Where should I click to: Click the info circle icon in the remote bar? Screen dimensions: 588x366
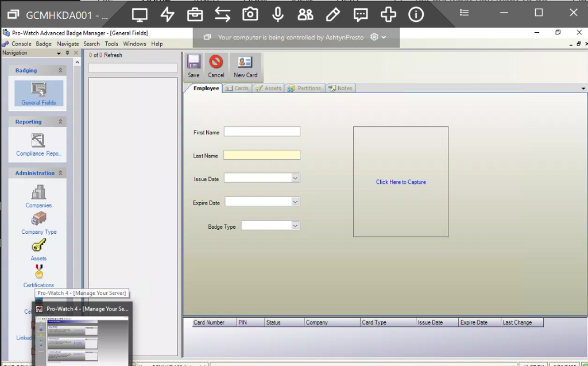point(416,14)
